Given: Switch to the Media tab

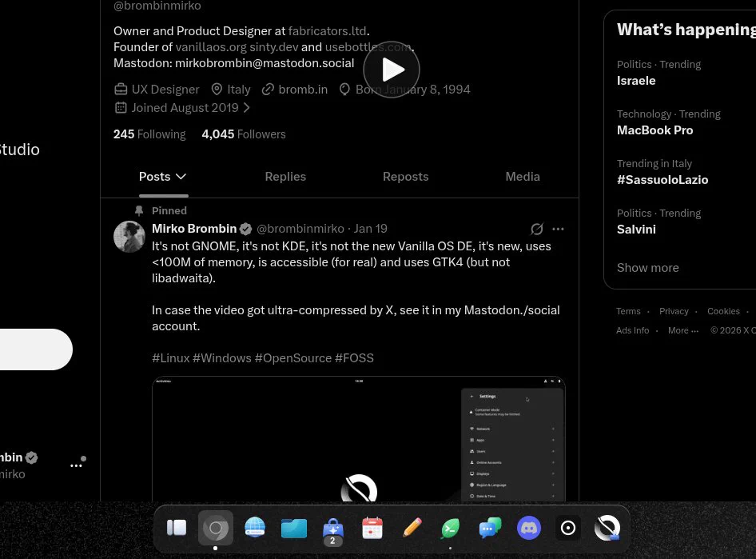Looking at the screenshot, I should (x=523, y=177).
